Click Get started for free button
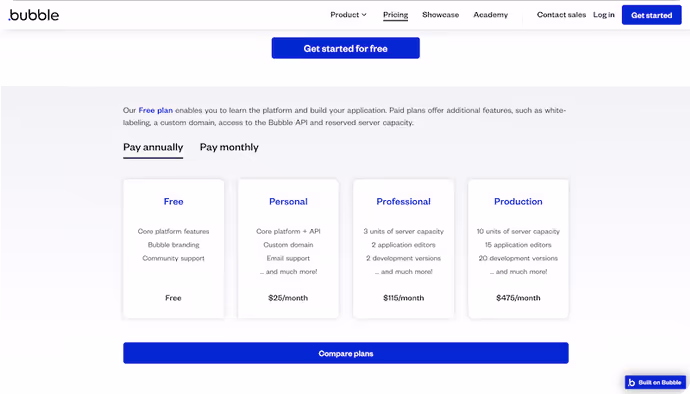Image resolution: width=690 pixels, height=394 pixels. pos(345,48)
